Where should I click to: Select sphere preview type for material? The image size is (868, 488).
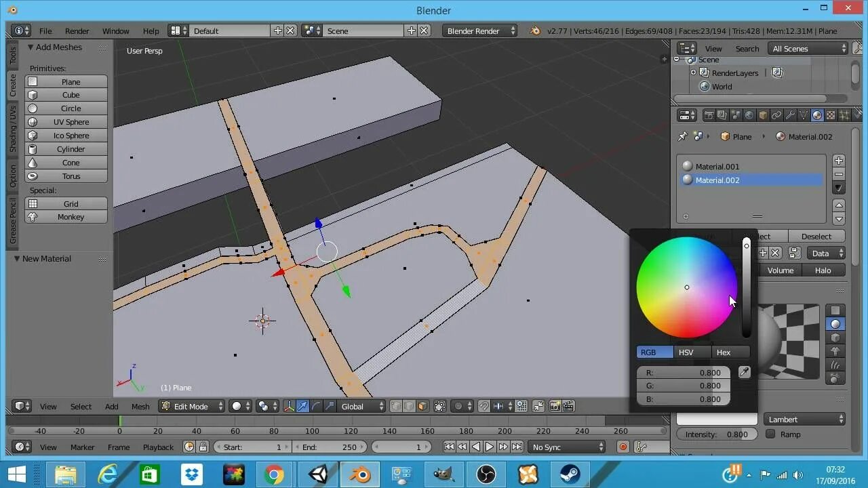coord(835,324)
